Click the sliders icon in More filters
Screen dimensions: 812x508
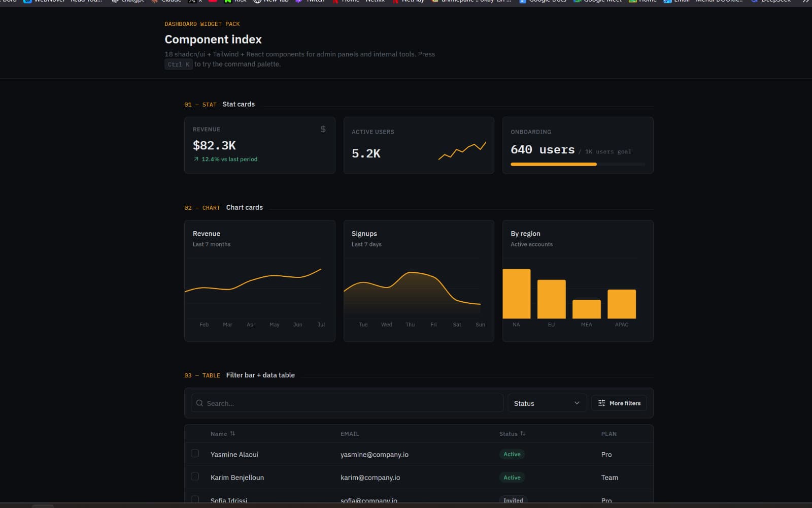tap(601, 403)
